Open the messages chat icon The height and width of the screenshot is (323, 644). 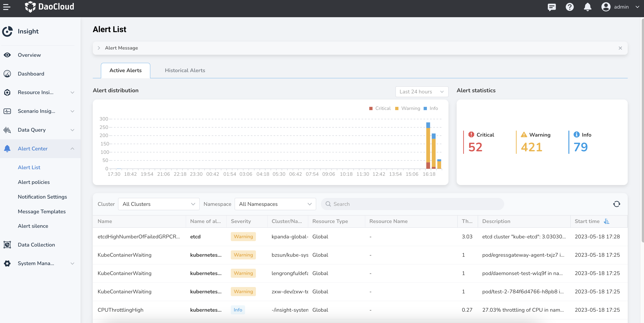[551, 7]
